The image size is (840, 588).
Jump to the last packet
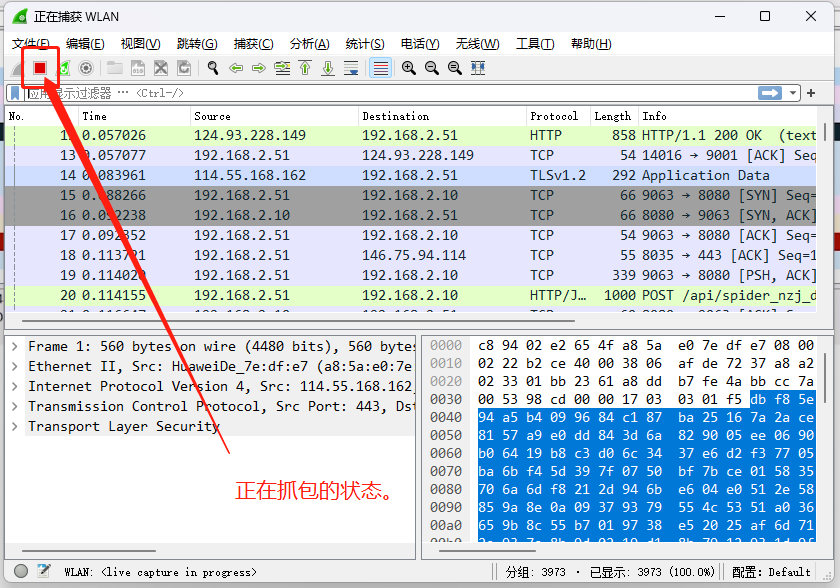(328, 68)
